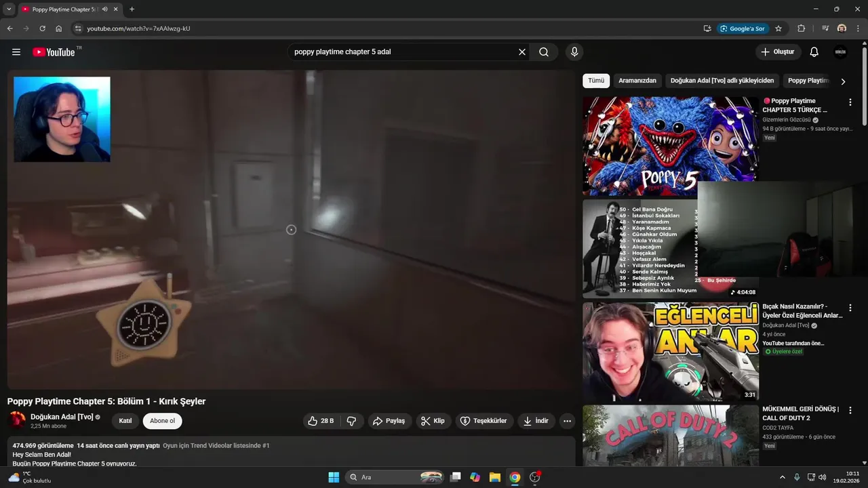Open more actions three-dot menu under video
This screenshot has width=868, height=488.
click(x=568, y=421)
